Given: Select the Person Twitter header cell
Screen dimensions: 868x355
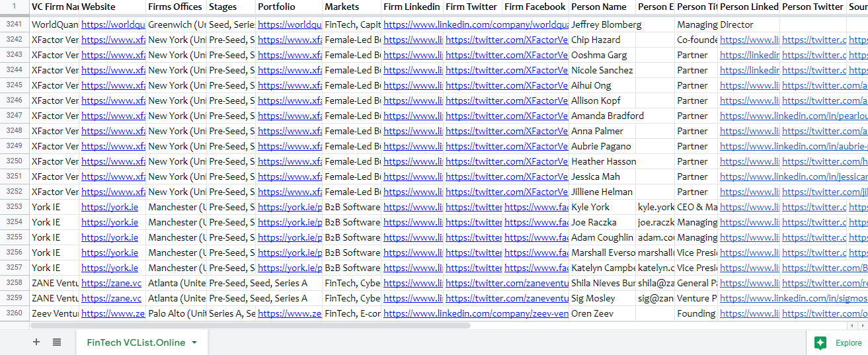Looking at the screenshot, I should click(x=813, y=7).
